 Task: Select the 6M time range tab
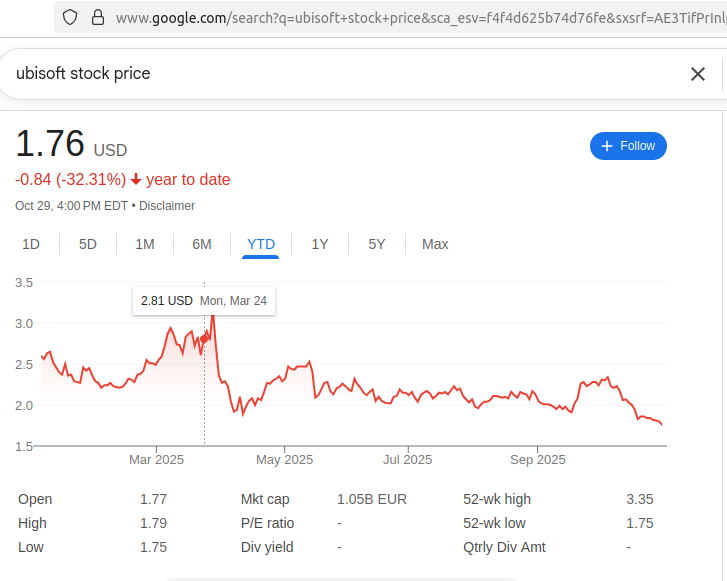pos(202,244)
